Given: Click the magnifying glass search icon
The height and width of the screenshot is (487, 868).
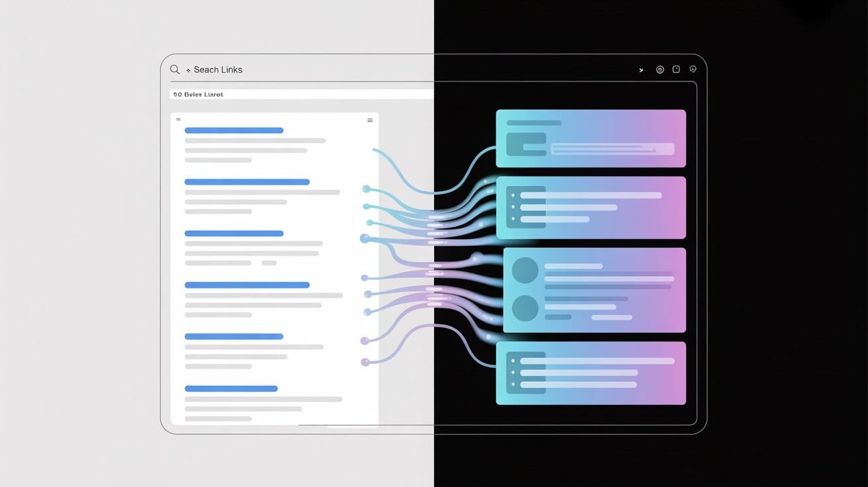Looking at the screenshot, I should click(175, 69).
